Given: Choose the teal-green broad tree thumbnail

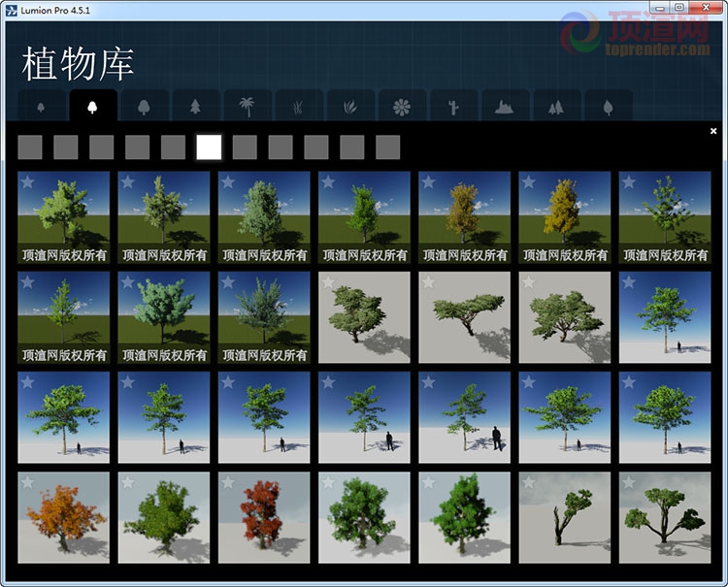Looking at the screenshot, I should pos(164,317).
